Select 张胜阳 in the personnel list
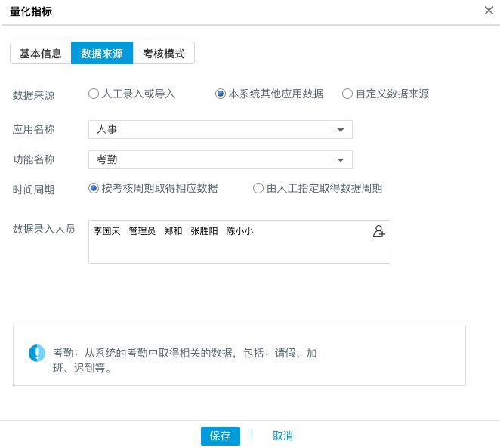The image size is (500, 448). point(204,231)
